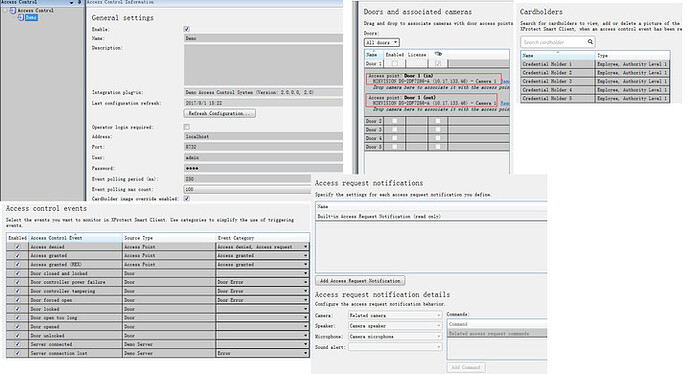Select the Demo tree item label
Viewport: 690px width, 374px height.
point(31,17)
